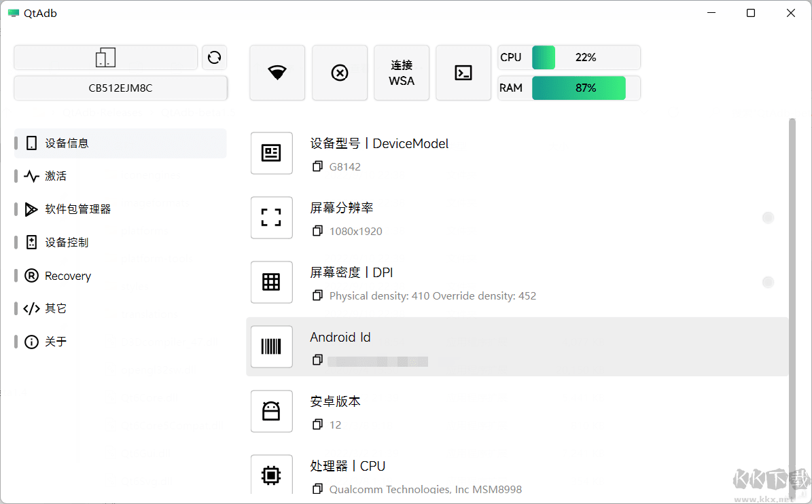Click text 1080x1920
This screenshot has width=812, height=504.
(356, 232)
